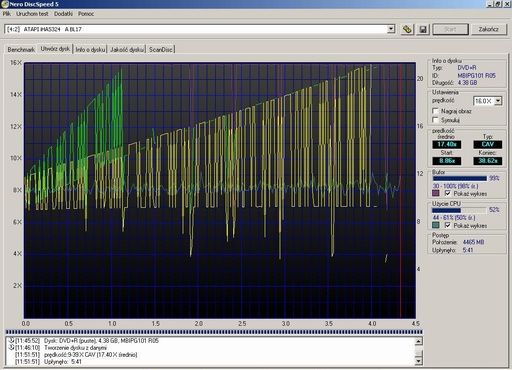The width and height of the screenshot is (512, 370).
Task: Click the 30 - 100% buffer range text
Action: (x=455, y=186)
